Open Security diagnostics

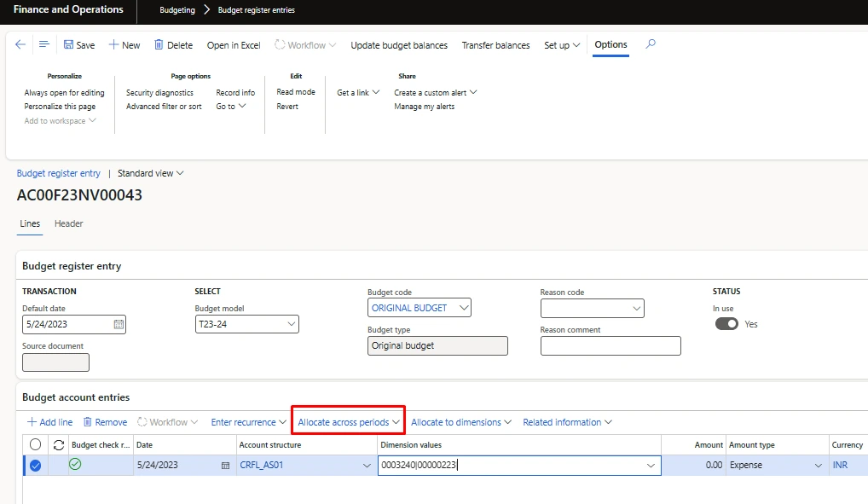coord(159,92)
